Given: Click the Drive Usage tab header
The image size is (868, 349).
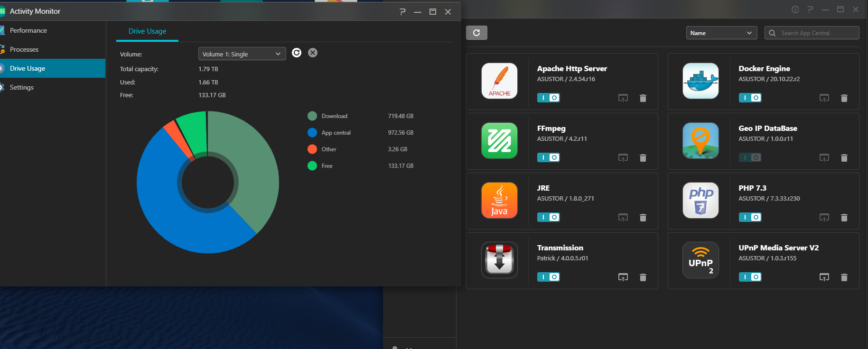Looking at the screenshot, I should [148, 31].
